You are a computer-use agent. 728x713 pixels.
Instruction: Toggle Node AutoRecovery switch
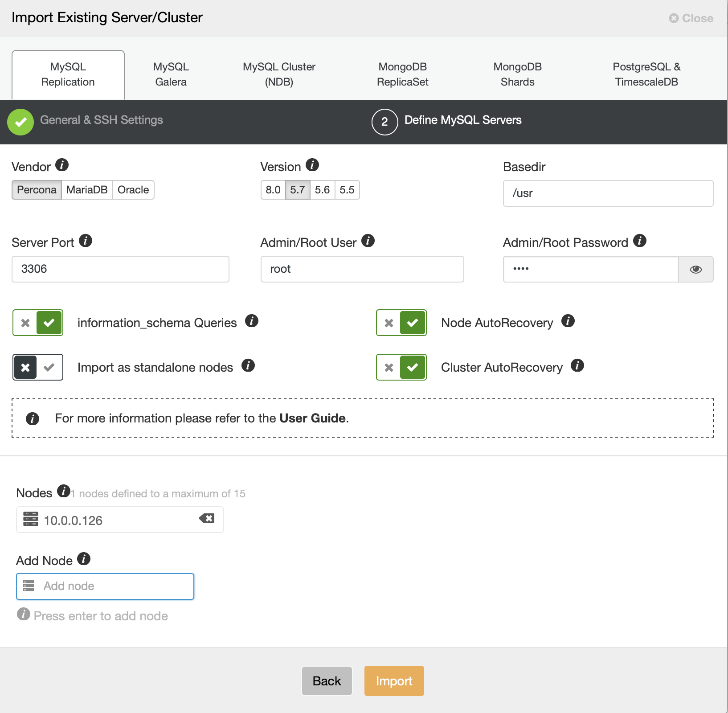[401, 323]
